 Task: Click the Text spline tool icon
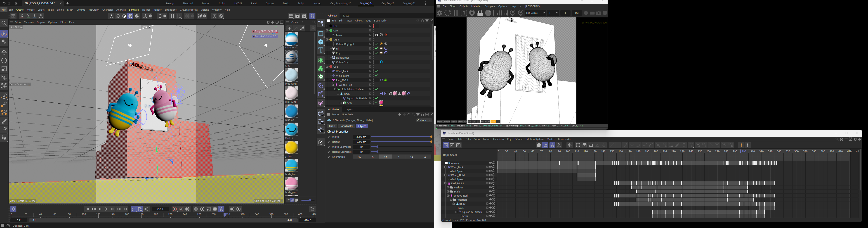(x=321, y=50)
